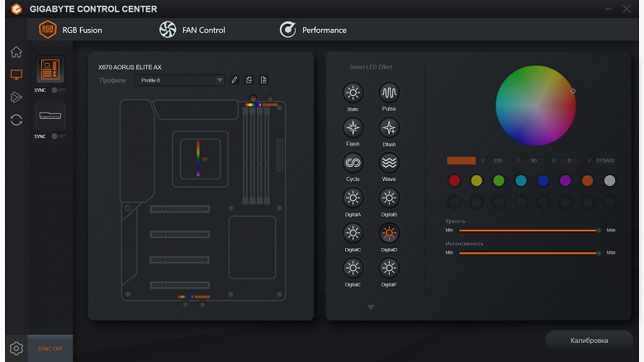
Task: Select the CPU LED zone on motherboard
Action: 198,159
